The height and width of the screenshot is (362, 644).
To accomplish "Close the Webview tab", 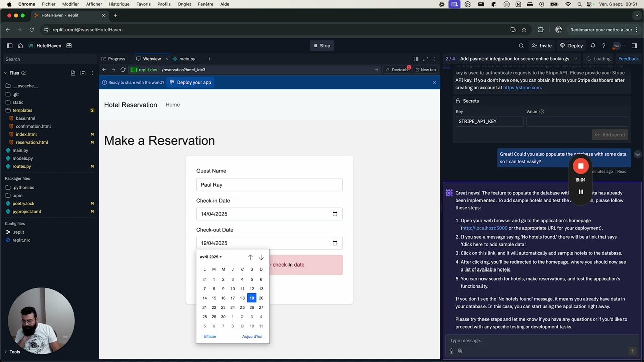I will 166,59.
